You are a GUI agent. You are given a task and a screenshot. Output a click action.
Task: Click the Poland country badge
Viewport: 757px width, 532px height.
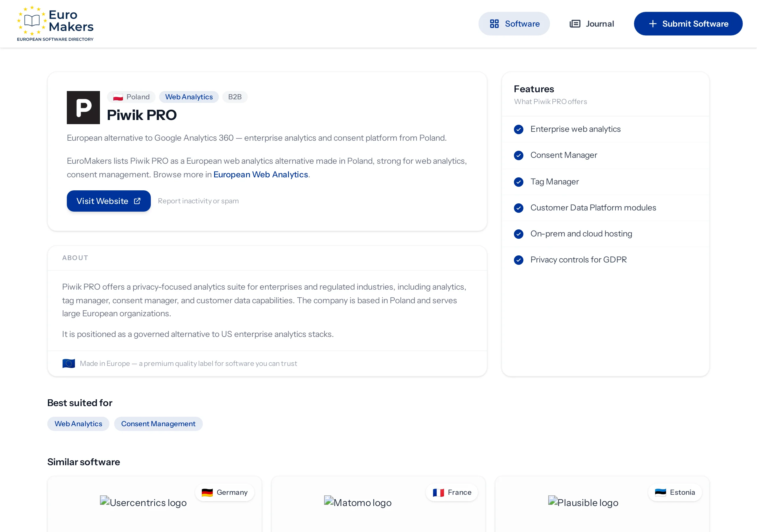point(131,97)
